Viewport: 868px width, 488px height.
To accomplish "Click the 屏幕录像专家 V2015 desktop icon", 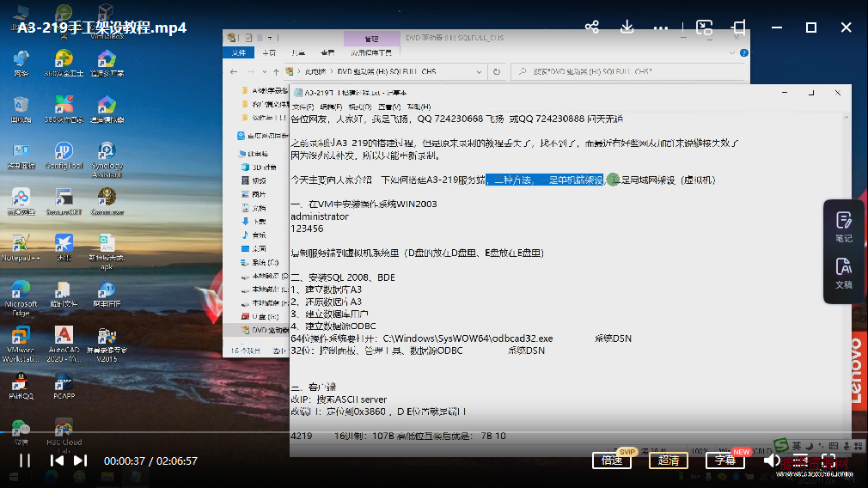I will coord(107,345).
